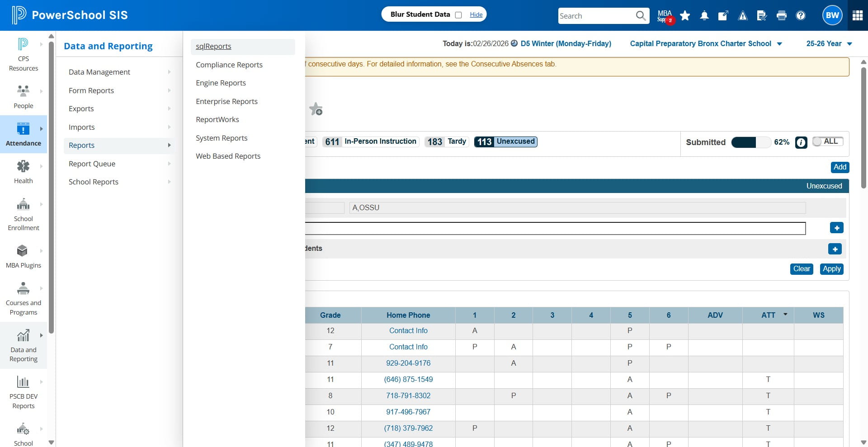Open the help question mark icon

point(801,16)
